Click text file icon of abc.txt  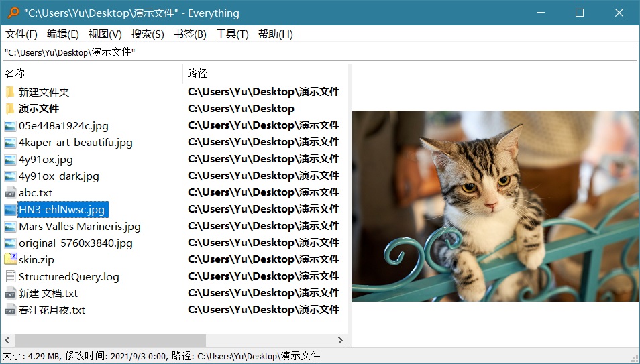(10, 192)
